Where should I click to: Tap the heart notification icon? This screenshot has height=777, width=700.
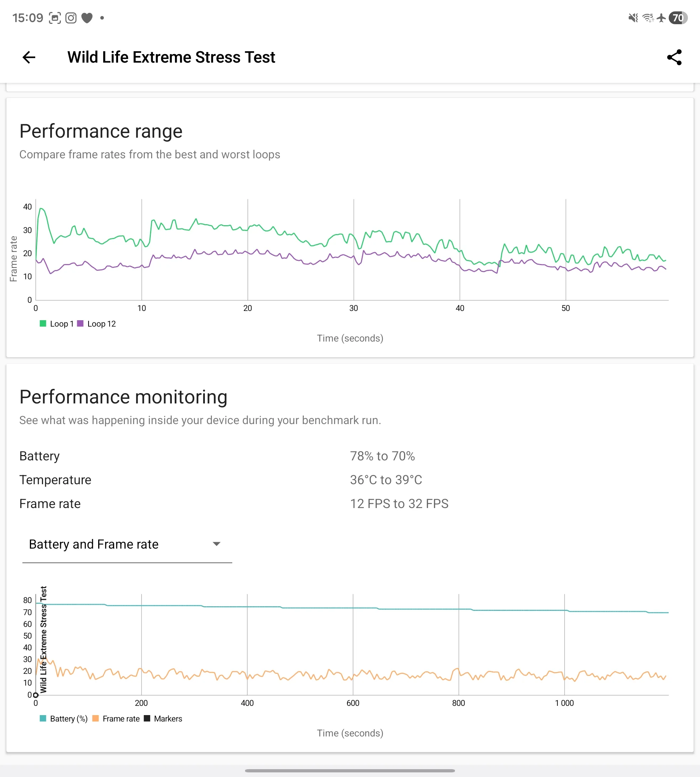[87, 18]
